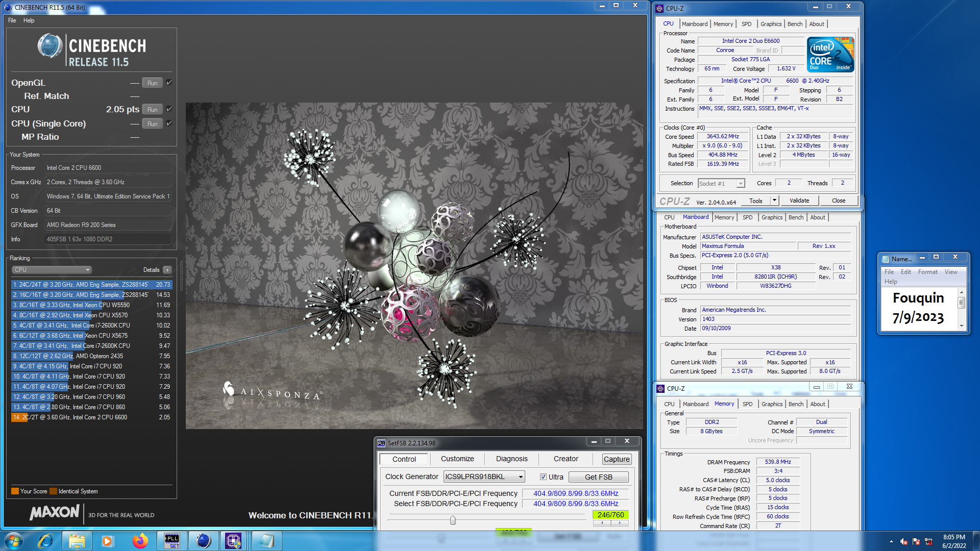Switch to SetFSB Diagnosis tab
Image resolution: width=980 pixels, height=551 pixels.
[x=511, y=459]
